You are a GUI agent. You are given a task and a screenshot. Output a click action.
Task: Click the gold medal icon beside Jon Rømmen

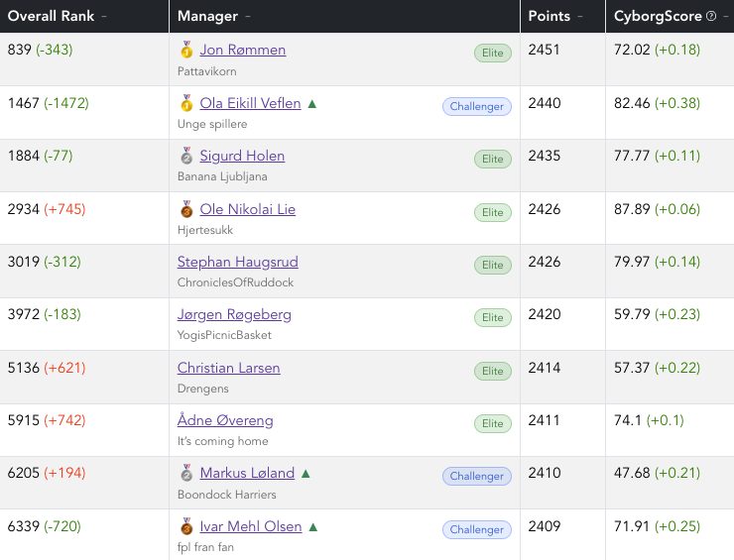(186, 50)
